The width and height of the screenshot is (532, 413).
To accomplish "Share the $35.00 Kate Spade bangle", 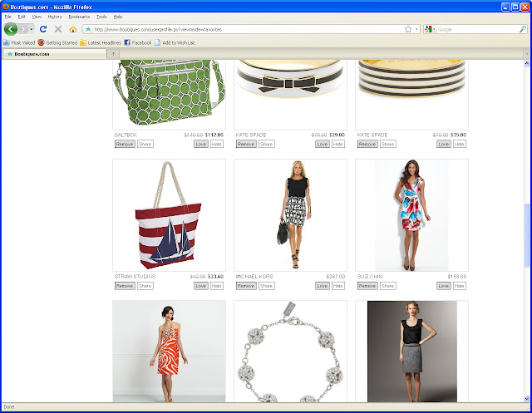I will coord(388,144).
